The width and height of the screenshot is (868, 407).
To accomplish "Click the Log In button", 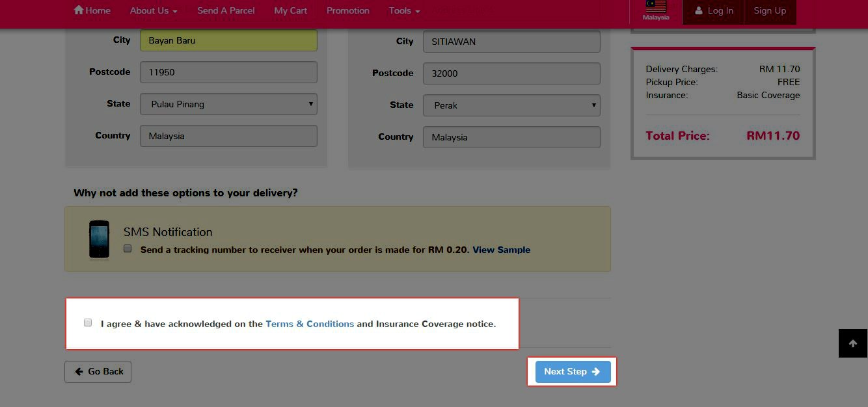I will click(x=713, y=11).
